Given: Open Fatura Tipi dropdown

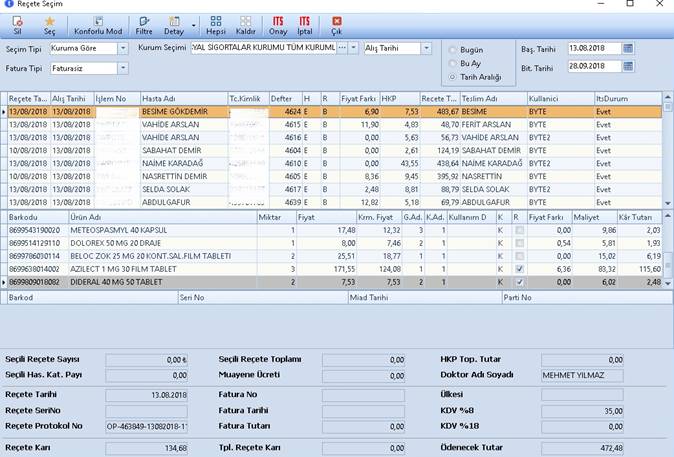Looking at the screenshot, I should click(123, 68).
